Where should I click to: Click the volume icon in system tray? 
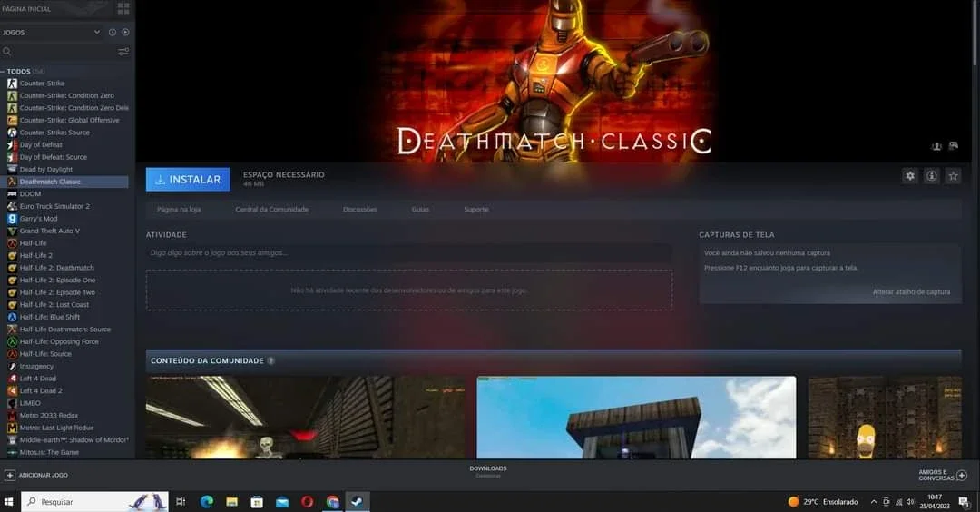pos(910,502)
